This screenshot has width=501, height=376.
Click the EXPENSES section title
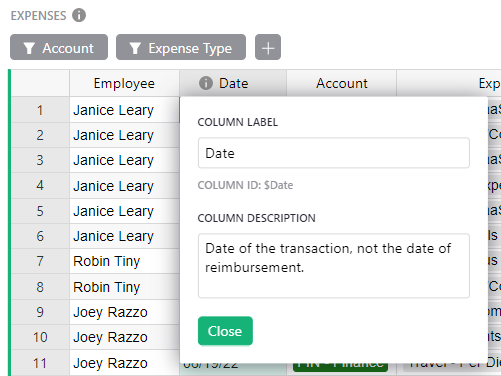pyautogui.click(x=38, y=16)
